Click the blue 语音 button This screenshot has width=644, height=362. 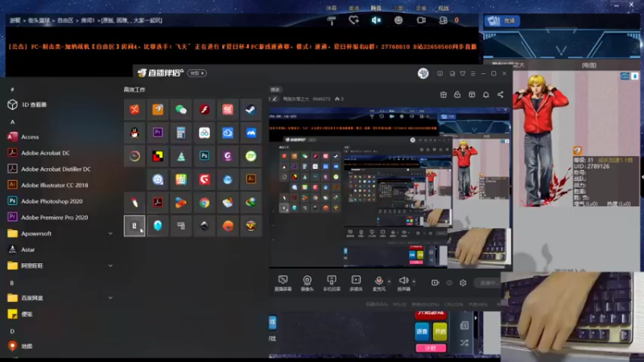pyautogui.click(x=422, y=331)
